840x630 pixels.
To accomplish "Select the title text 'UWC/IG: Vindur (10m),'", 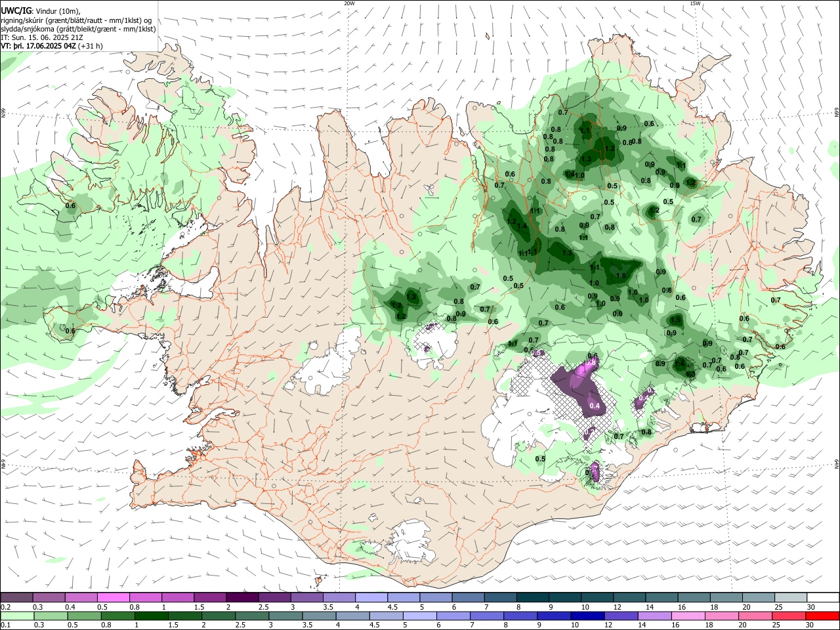I will point(41,10).
